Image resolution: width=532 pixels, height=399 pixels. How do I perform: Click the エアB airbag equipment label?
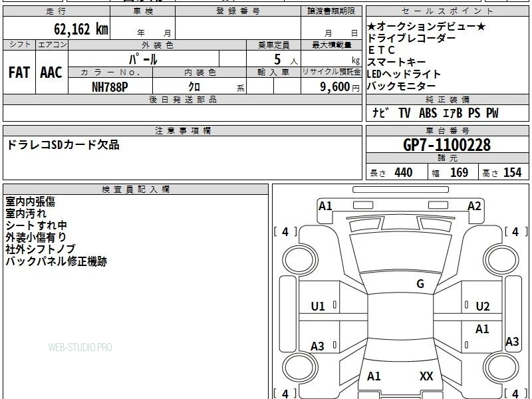(x=453, y=113)
